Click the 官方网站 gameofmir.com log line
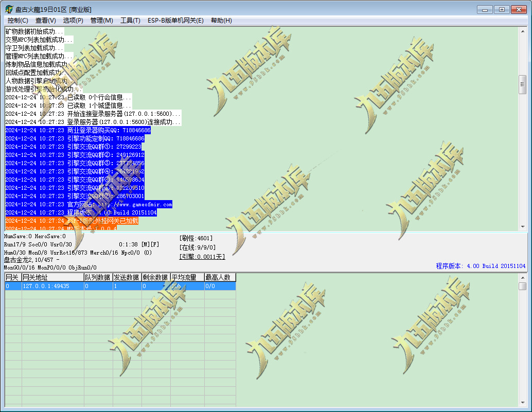The width and height of the screenshot is (532, 412). pyautogui.click(x=89, y=205)
